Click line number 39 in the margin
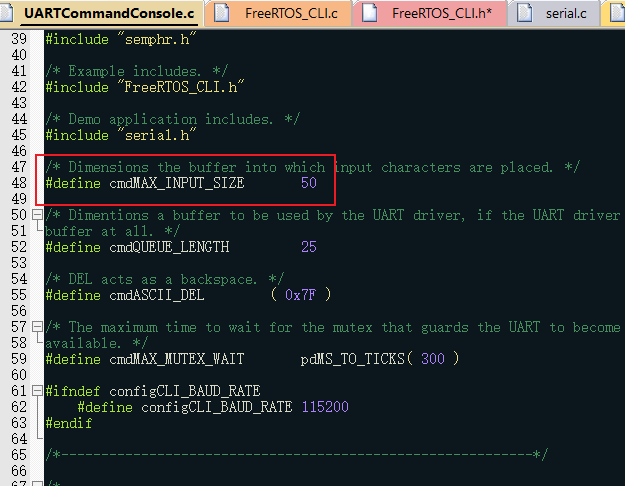Viewport: 625px width, 486px height. click(x=19, y=39)
